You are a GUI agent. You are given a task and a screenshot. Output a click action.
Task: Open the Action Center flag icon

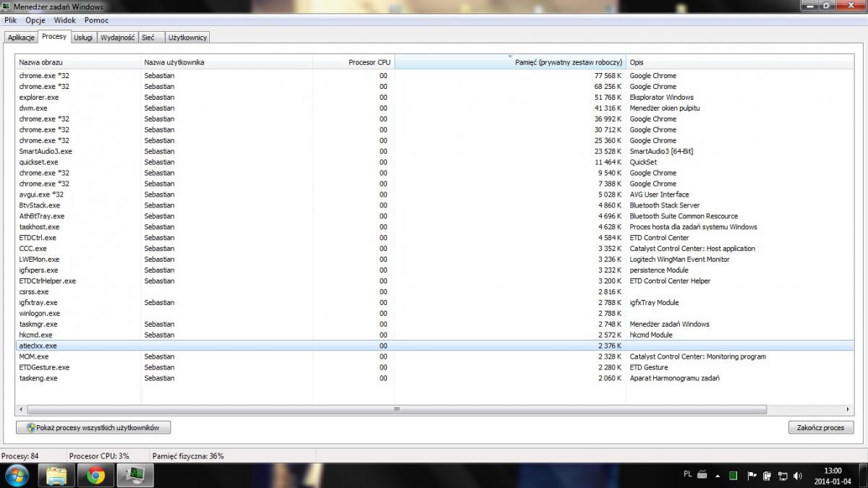pos(751,475)
